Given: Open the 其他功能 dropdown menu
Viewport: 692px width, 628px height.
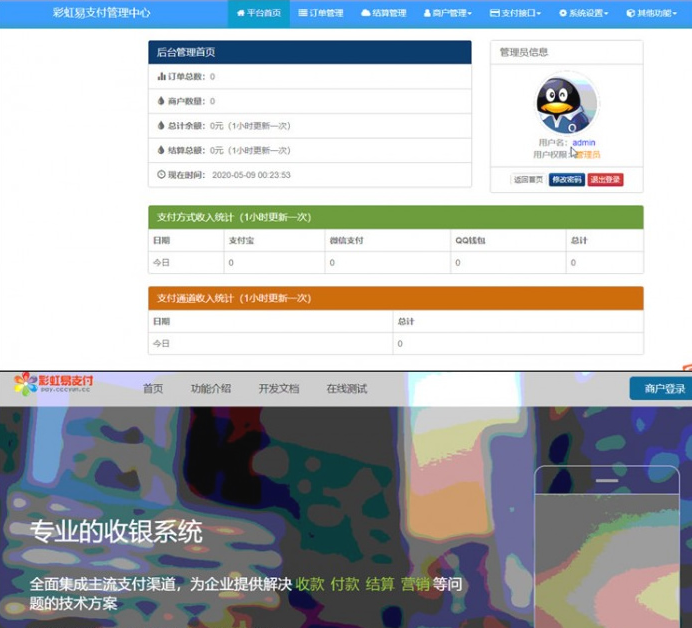Looking at the screenshot, I should coord(649,14).
